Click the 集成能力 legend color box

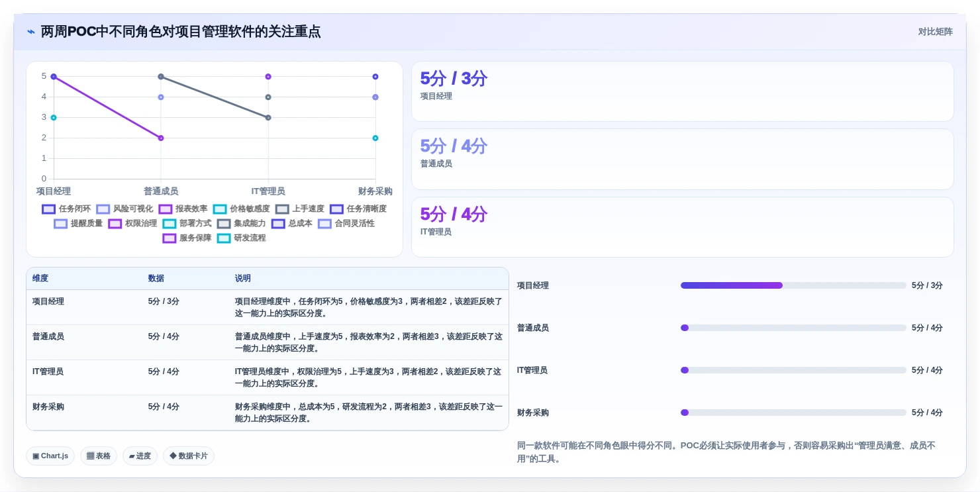tap(224, 223)
